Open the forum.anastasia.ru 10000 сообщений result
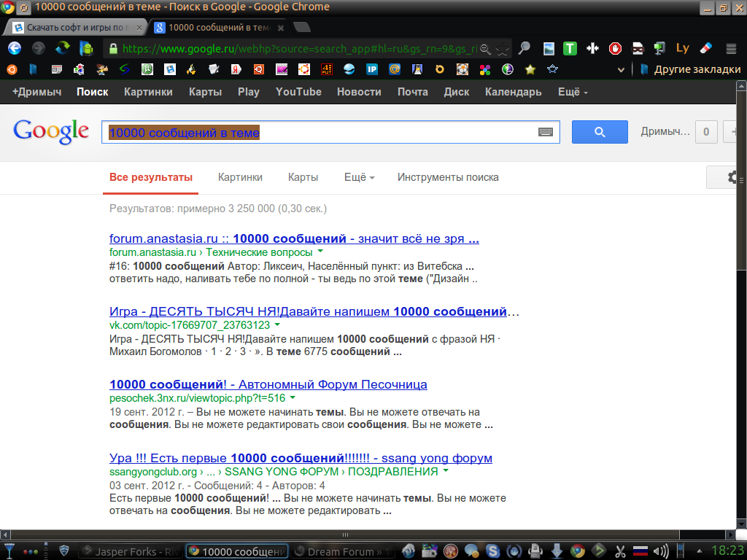 click(x=294, y=238)
